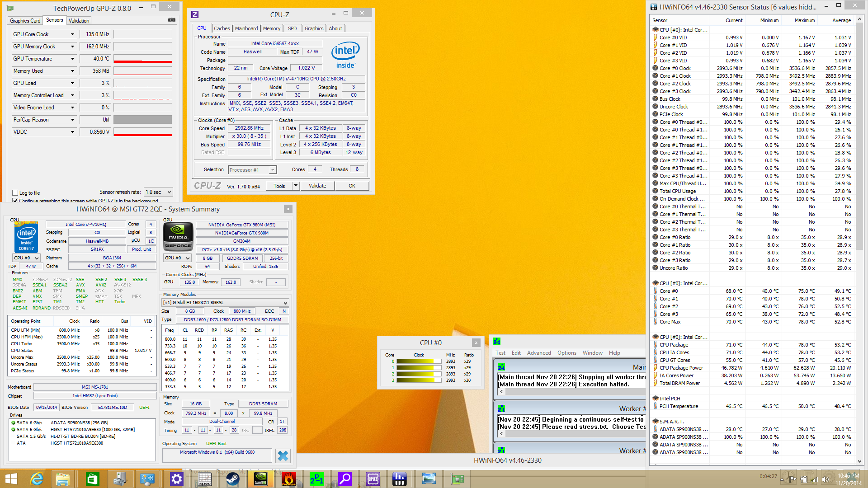Open the SPD tab in CPU-Z
Viewport: 868px width, 488px height.
pyautogui.click(x=292, y=28)
